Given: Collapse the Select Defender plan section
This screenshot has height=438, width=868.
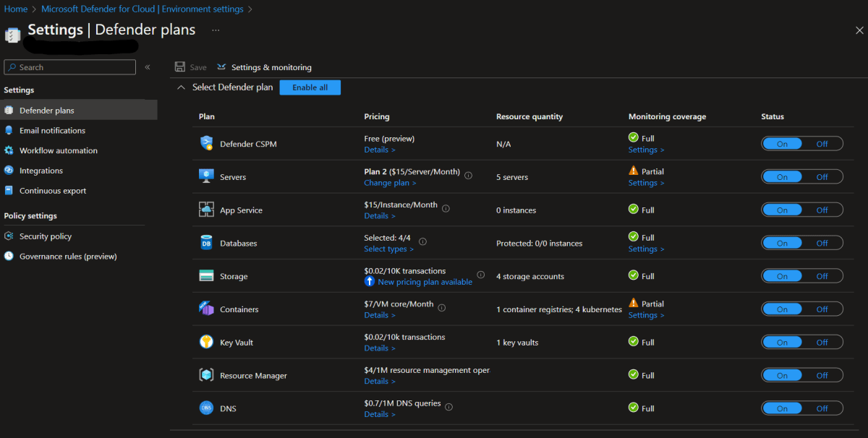Looking at the screenshot, I should 181,87.
